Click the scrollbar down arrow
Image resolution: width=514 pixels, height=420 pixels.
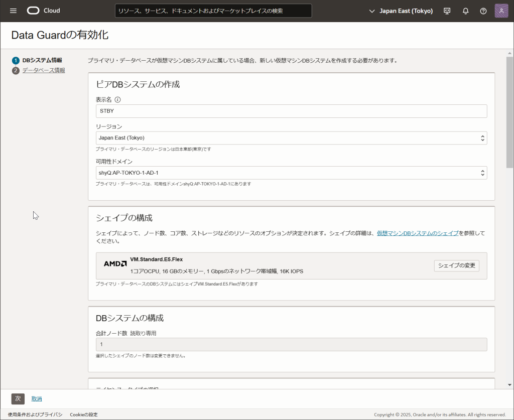[509, 385]
